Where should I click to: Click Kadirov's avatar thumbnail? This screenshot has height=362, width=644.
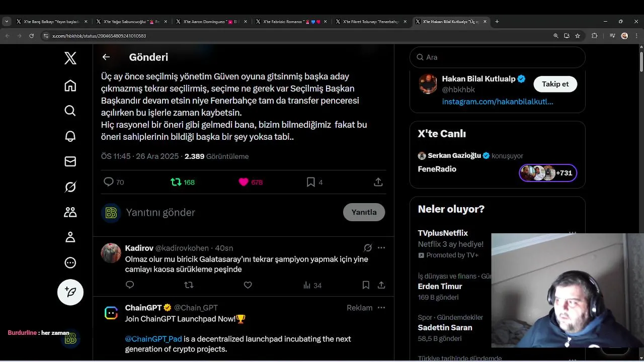coord(111,253)
